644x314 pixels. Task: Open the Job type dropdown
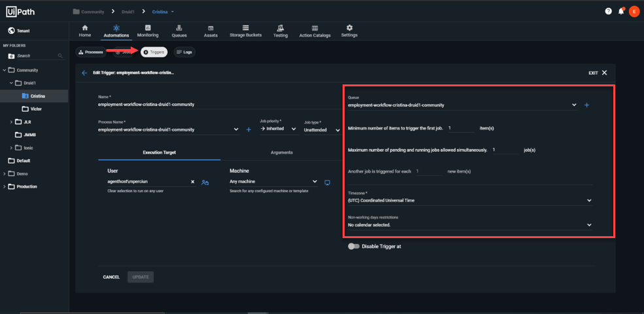click(x=322, y=130)
